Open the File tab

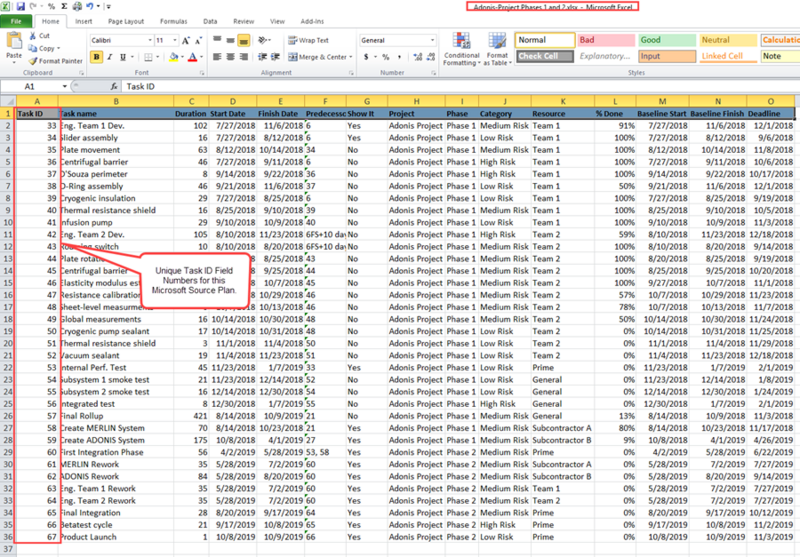pyautogui.click(x=16, y=21)
